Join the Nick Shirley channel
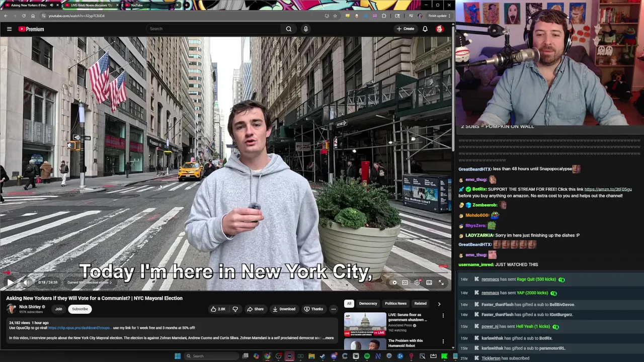644x362 pixels. tap(58, 309)
